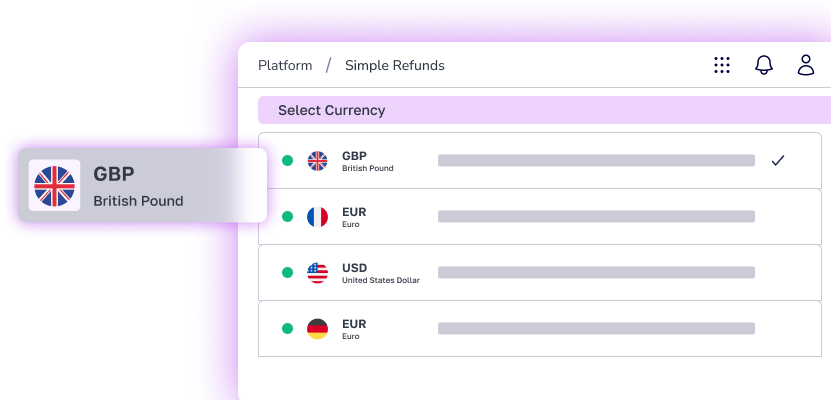Click the checkmark in GBP row

coord(777,161)
